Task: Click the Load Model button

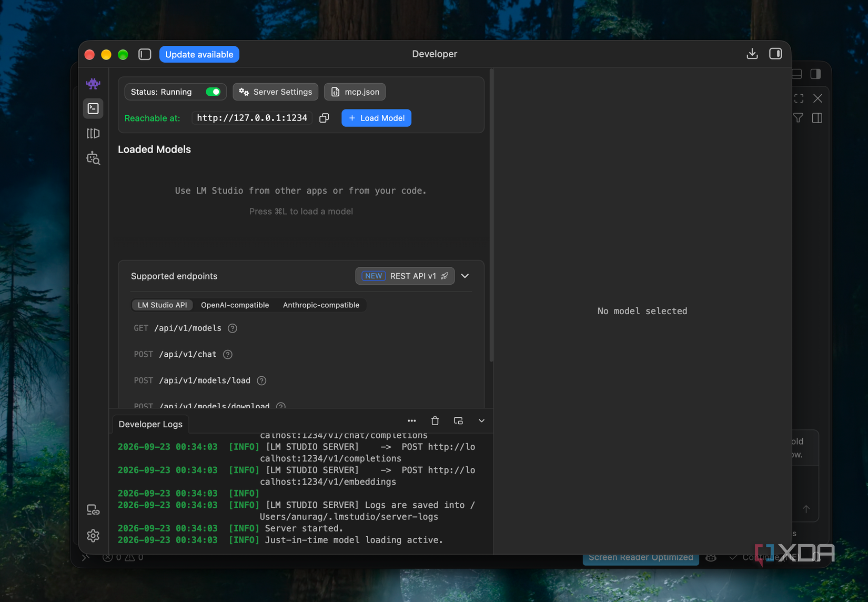Action: tap(377, 118)
